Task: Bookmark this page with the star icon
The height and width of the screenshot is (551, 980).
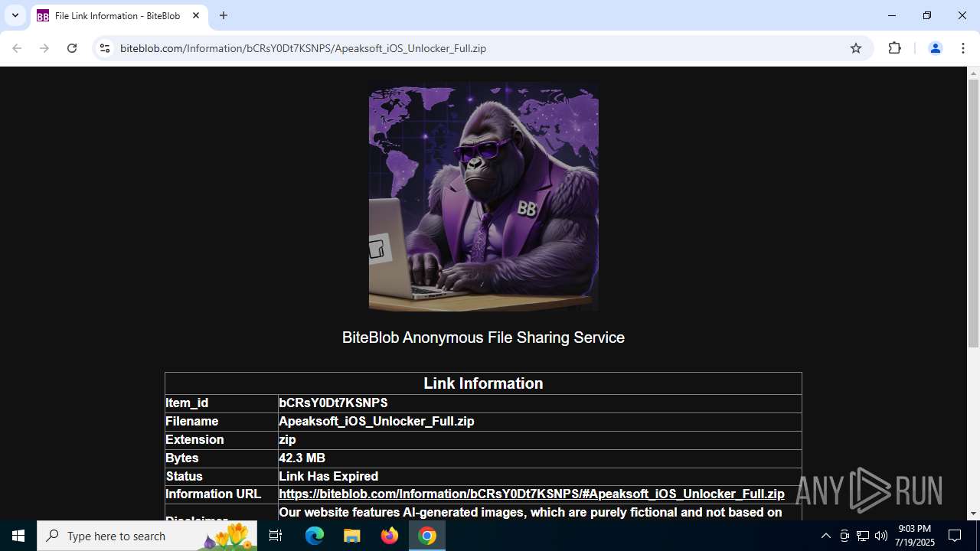Action: click(x=856, y=48)
